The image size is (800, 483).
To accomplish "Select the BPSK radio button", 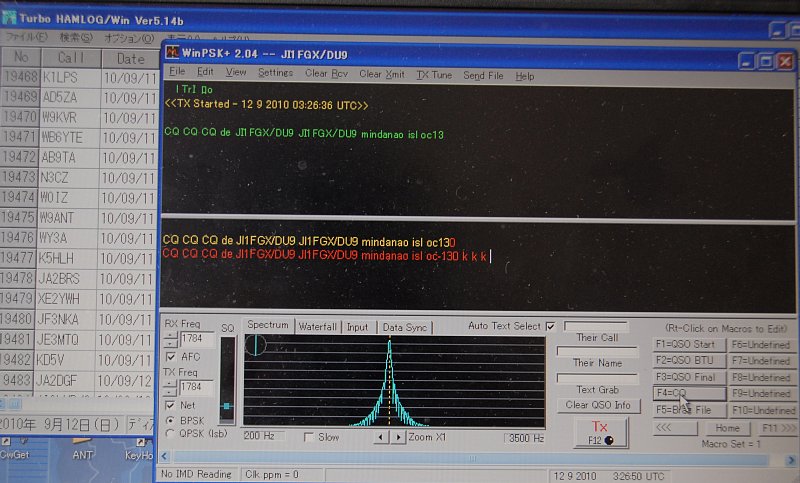I will (170, 420).
